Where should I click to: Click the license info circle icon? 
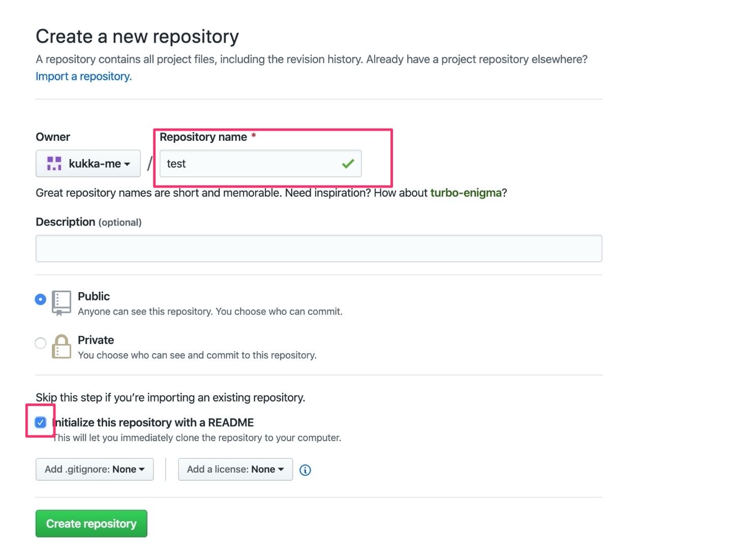(x=306, y=470)
